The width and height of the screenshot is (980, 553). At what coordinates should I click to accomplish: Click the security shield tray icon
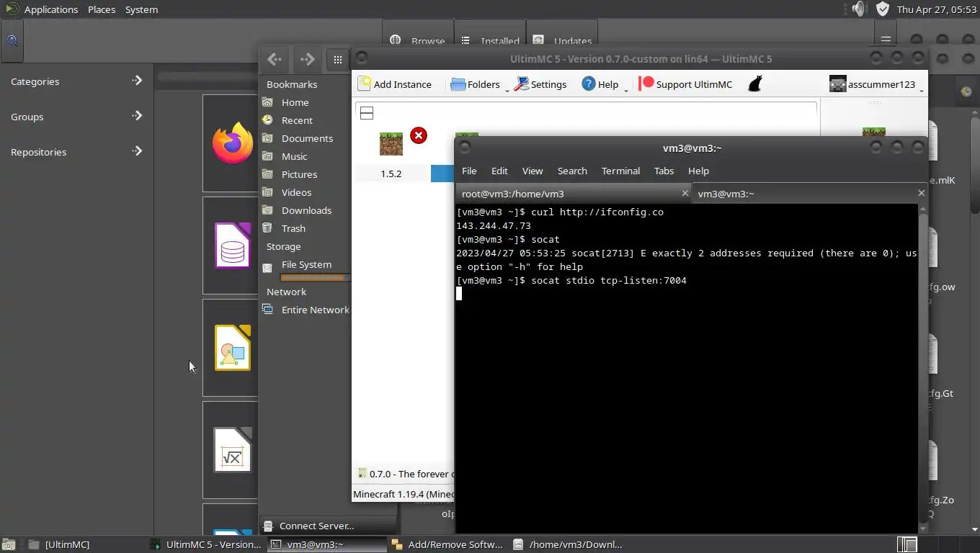883,9
